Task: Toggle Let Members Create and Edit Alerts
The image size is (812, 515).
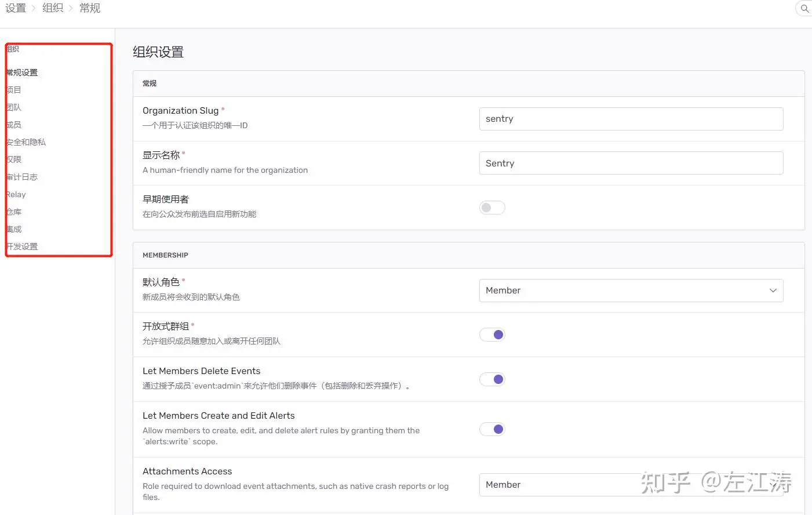Action: click(492, 429)
